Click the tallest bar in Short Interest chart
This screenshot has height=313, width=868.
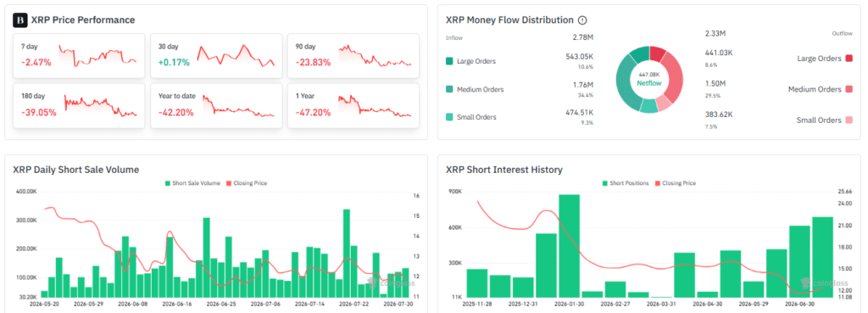[569, 246]
